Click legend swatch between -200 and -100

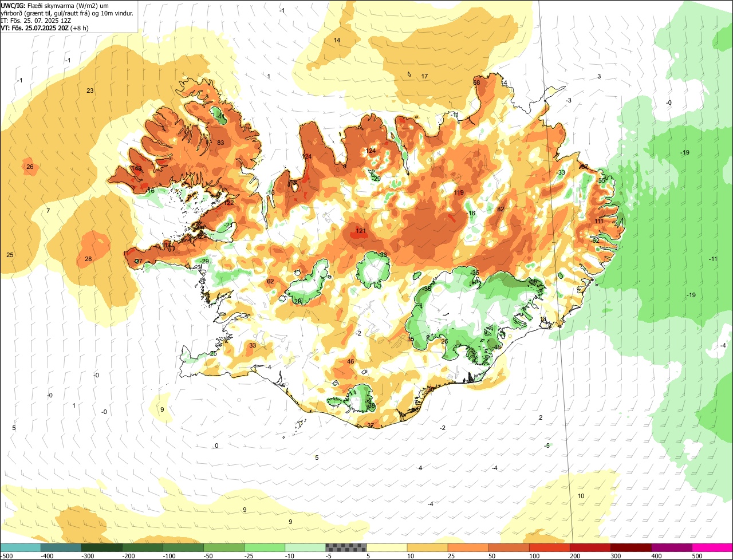coord(142,547)
